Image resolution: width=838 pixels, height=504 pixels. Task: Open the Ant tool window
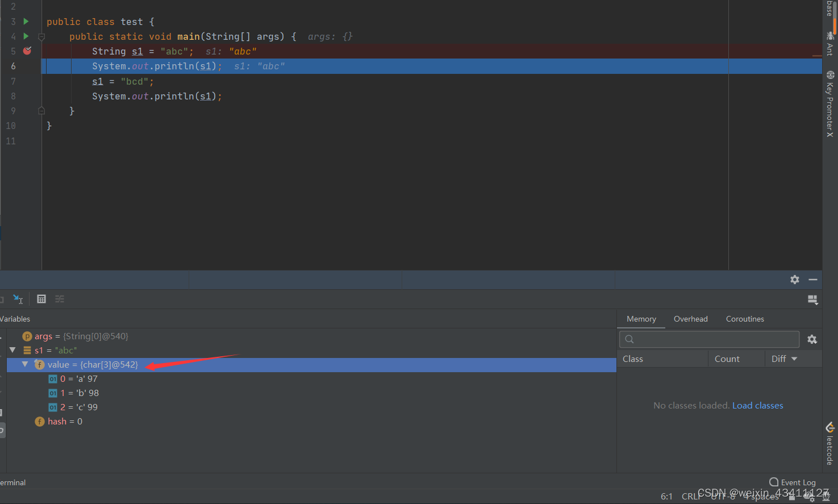click(830, 43)
